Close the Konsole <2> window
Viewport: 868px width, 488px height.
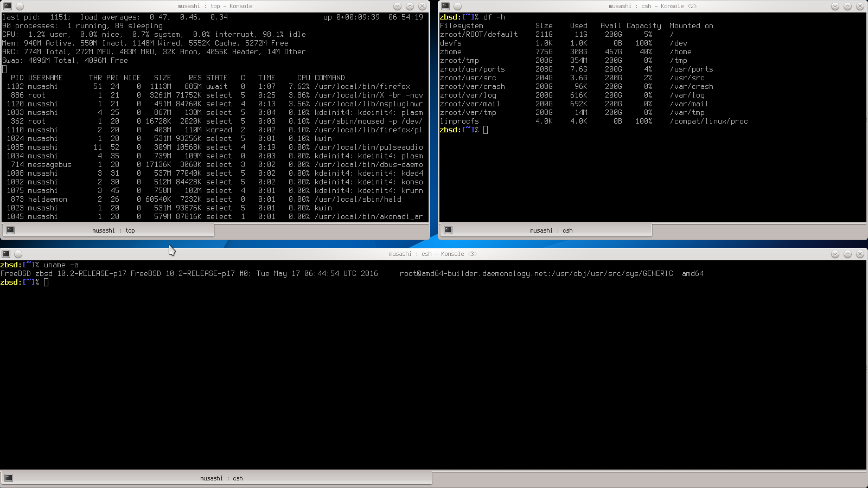[860, 6]
